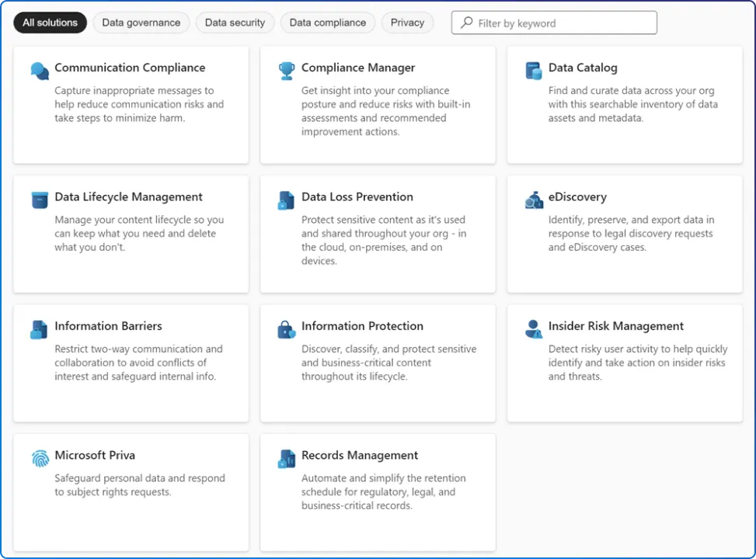Open the Compliance Manager title link

(358, 68)
